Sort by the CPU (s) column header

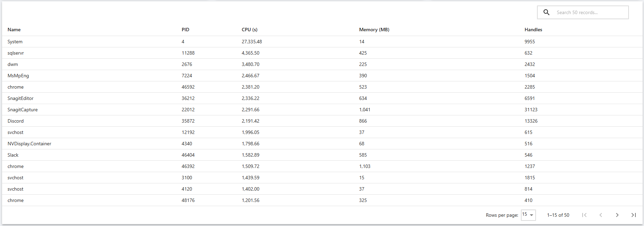click(250, 30)
